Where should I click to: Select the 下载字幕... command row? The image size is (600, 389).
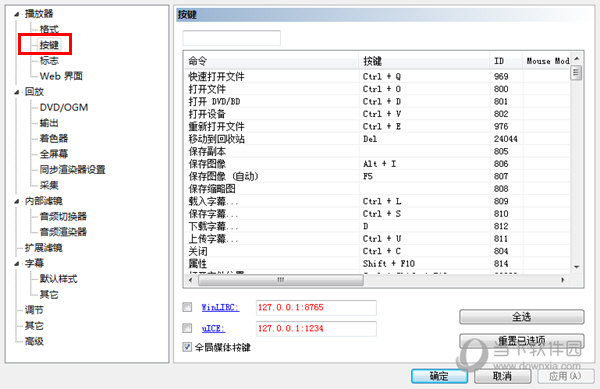377,226
